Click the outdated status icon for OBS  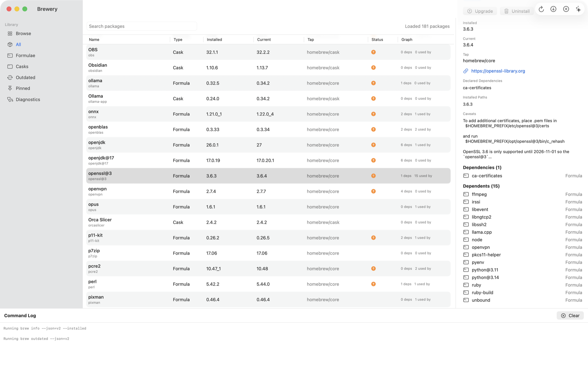(373, 52)
